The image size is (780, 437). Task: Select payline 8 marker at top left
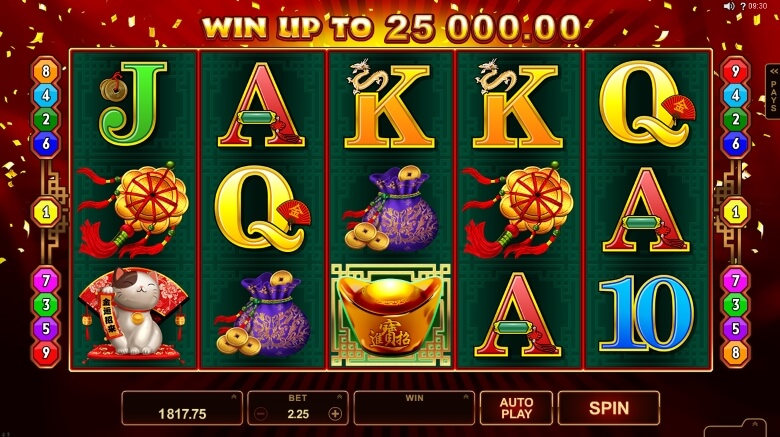click(46, 71)
